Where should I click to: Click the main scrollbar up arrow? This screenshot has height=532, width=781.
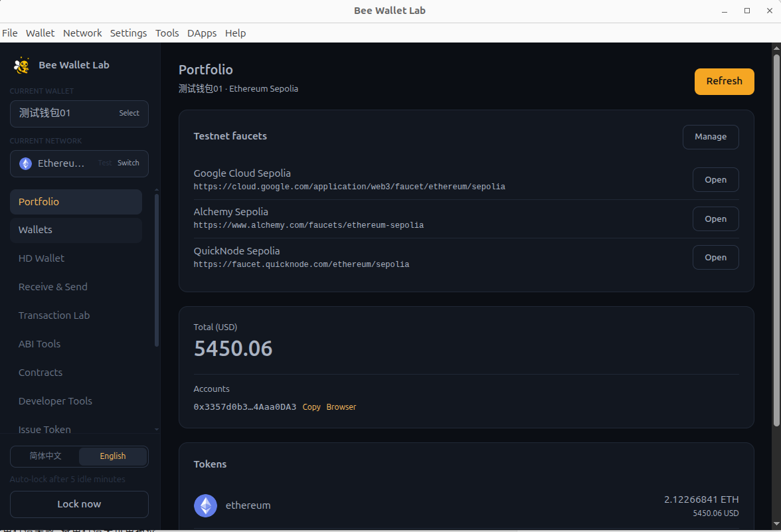pyautogui.click(x=776, y=48)
